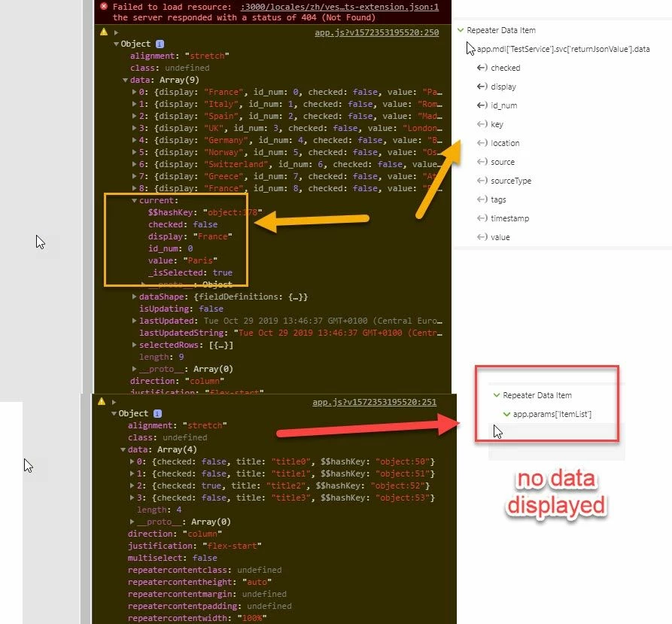Select the sourceType field label

(x=511, y=181)
